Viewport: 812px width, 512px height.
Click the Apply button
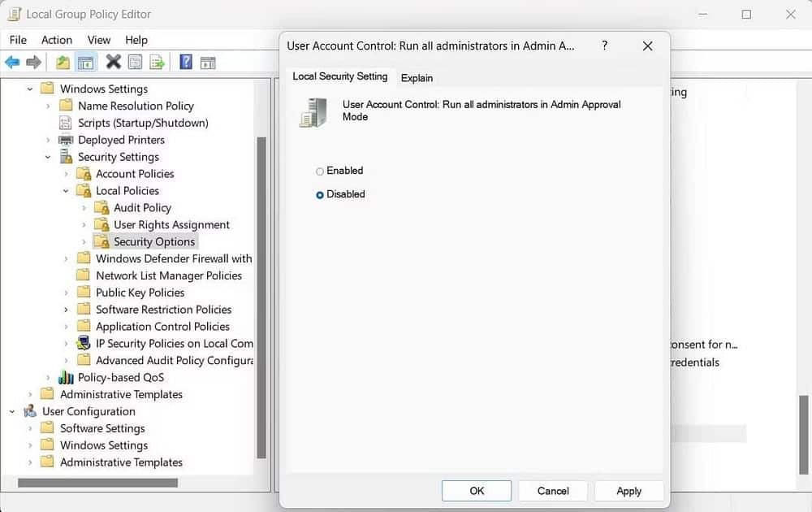tap(628, 491)
